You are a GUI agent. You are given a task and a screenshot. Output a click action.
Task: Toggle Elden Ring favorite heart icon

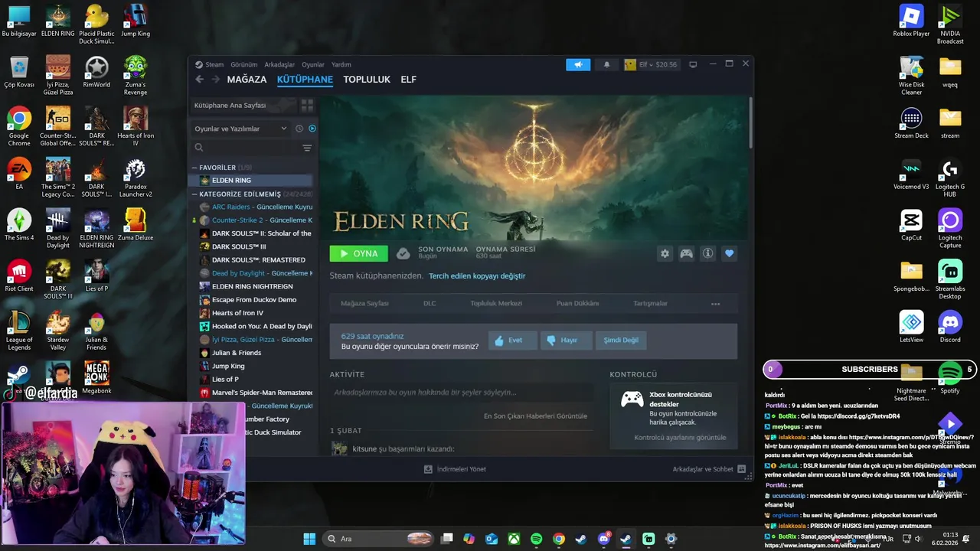[729, 253]
